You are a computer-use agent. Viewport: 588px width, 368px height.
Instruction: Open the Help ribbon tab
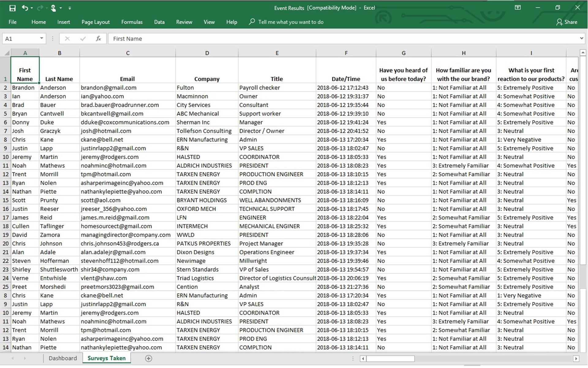(232, 22)
